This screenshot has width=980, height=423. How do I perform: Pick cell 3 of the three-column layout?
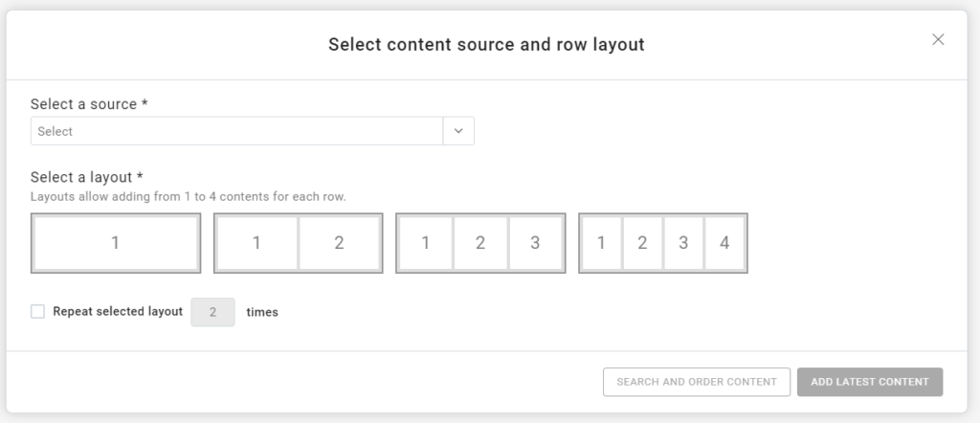[535, 243]
